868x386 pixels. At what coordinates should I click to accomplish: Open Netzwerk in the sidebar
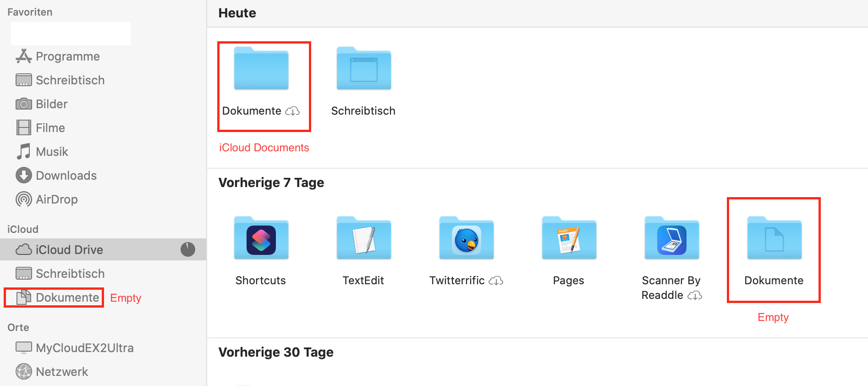click(52, 372)
